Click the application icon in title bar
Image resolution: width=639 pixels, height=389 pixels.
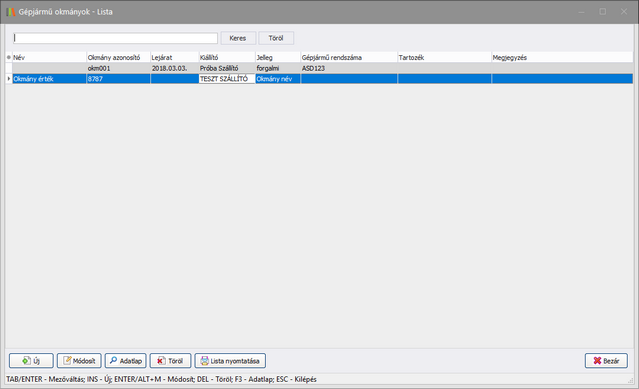[11, 12]
